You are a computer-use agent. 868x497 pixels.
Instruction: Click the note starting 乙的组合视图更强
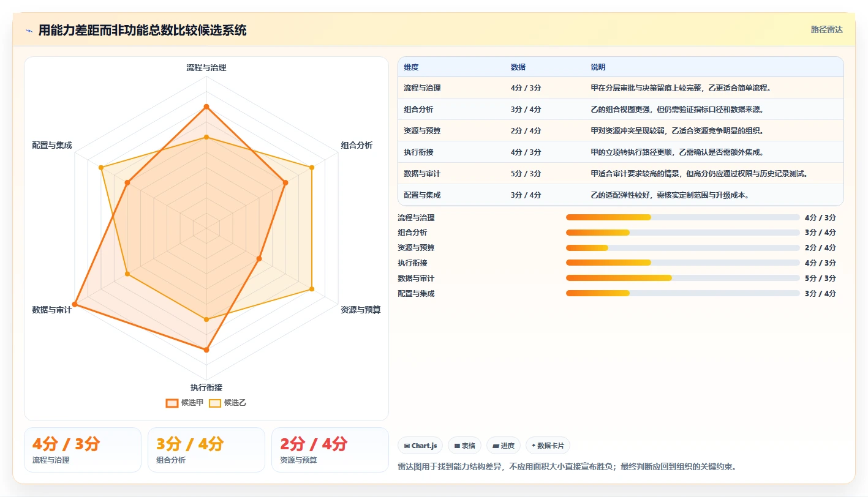[678, 109]
